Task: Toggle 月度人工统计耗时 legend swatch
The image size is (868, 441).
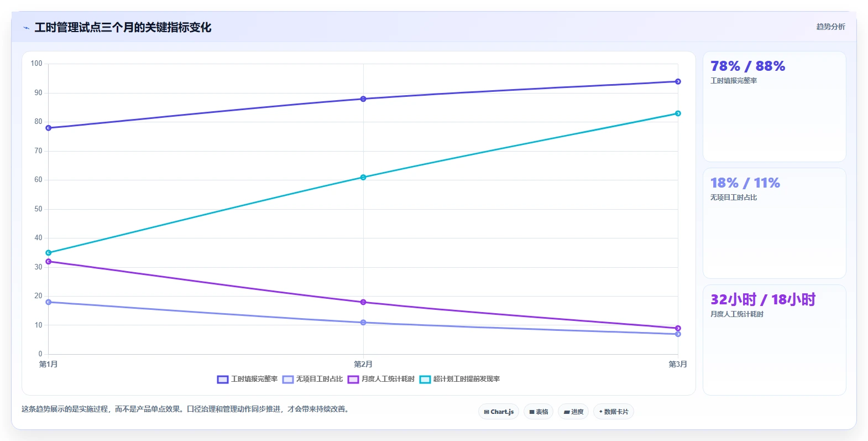Action: (x=353, y=380)
